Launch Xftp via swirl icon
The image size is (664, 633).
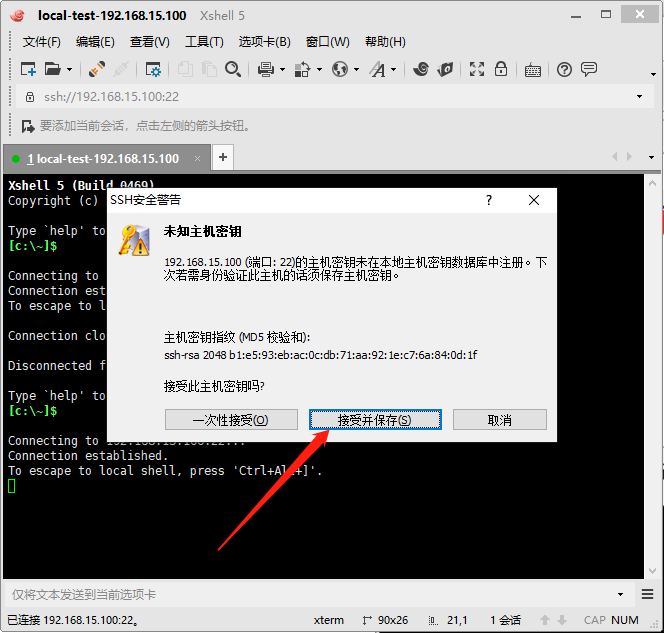pyautogui.click(x=421, y=69)
